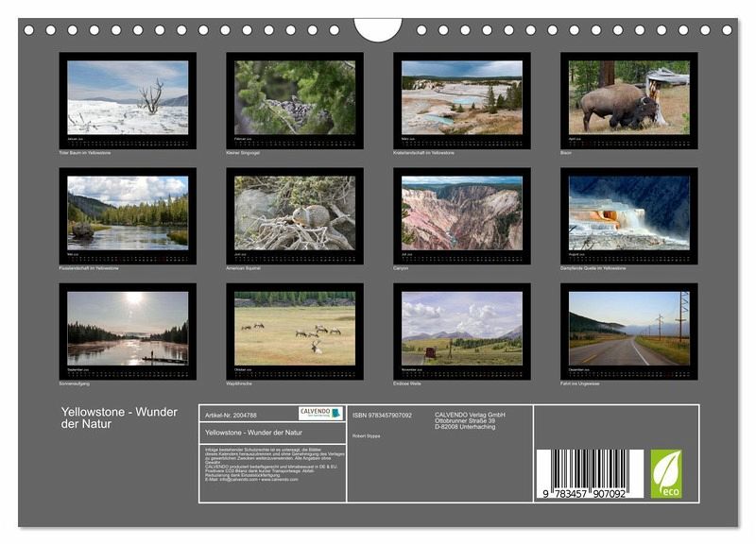Open the Kraterlandschaft hot spring photo

(x=461, y=98)
